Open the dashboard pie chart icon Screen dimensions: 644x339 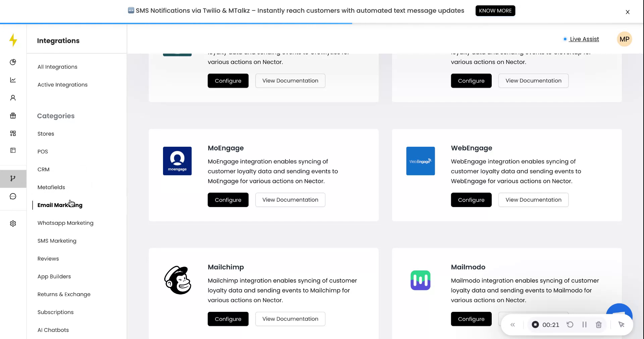13,62
